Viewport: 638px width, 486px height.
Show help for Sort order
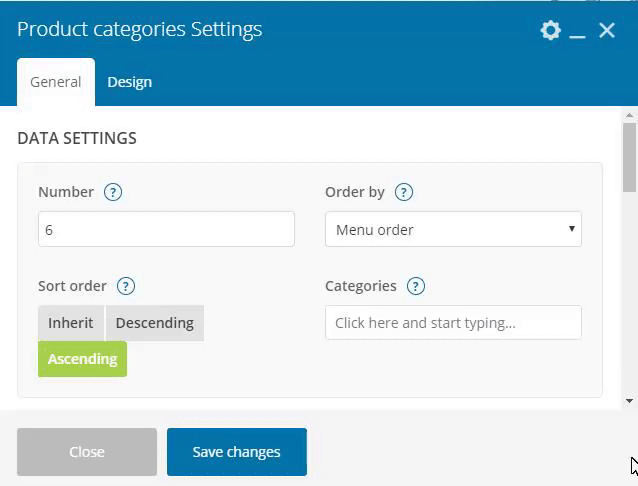[126, 286]
